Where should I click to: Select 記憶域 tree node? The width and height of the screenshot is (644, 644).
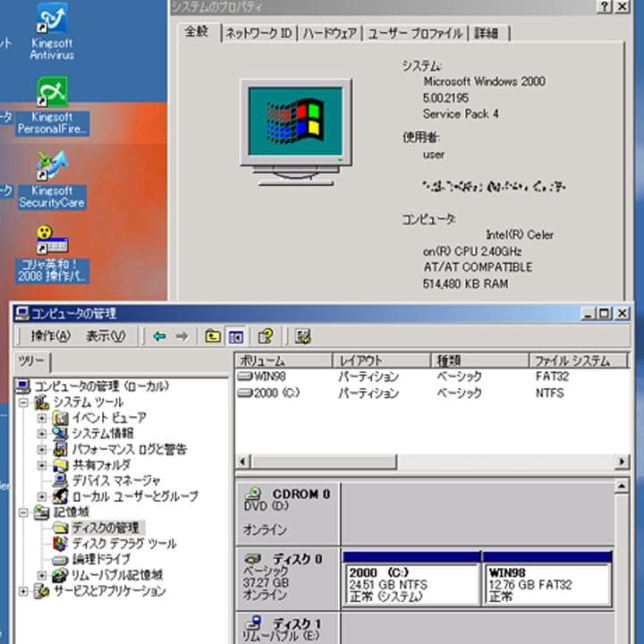(72, 512)
